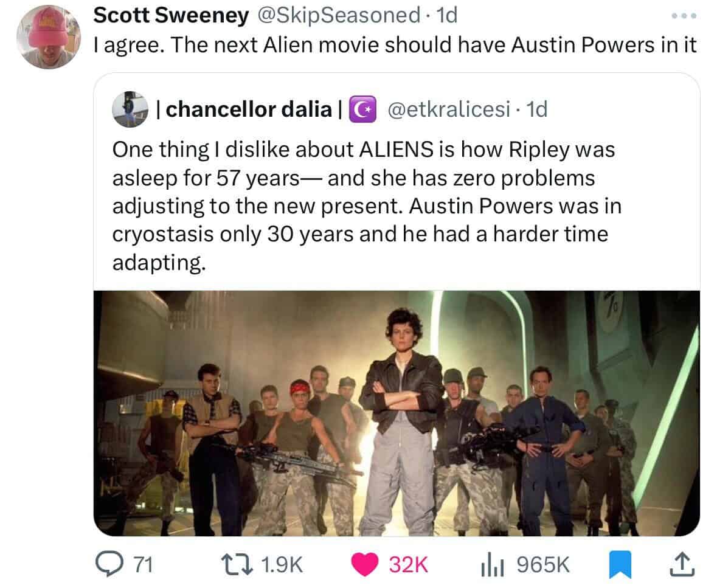Click the purple crescent moon badge

coord(362,109)
